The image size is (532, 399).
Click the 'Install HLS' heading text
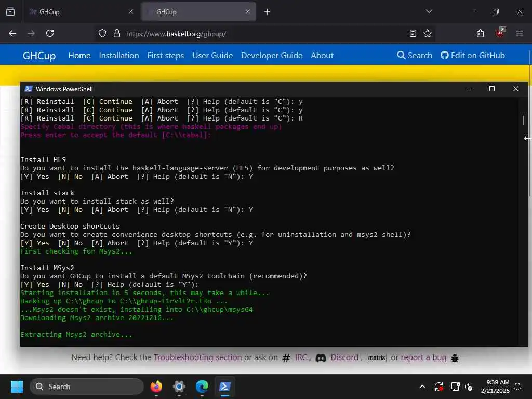point(43,160)
